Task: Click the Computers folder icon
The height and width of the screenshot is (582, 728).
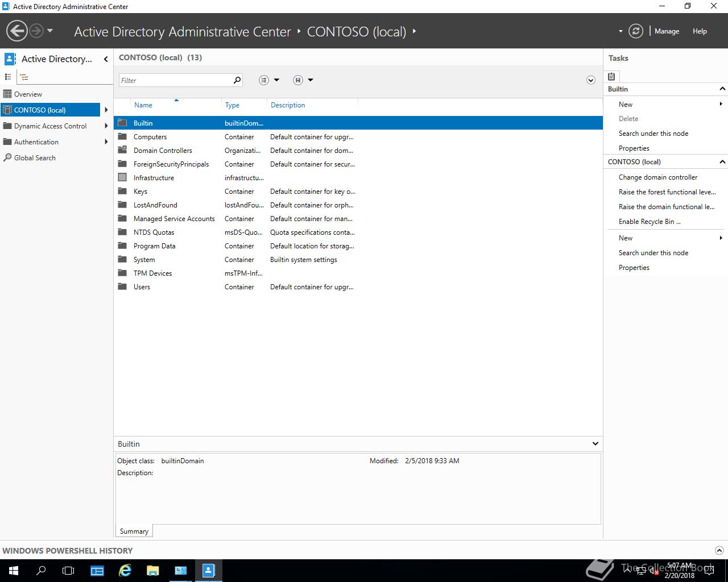Action: [122, 136]
